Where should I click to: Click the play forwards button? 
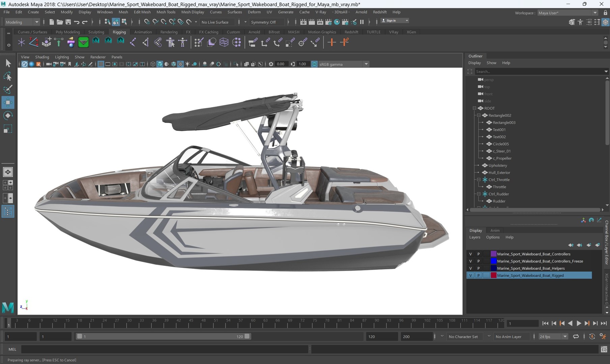tap(579, 323)
